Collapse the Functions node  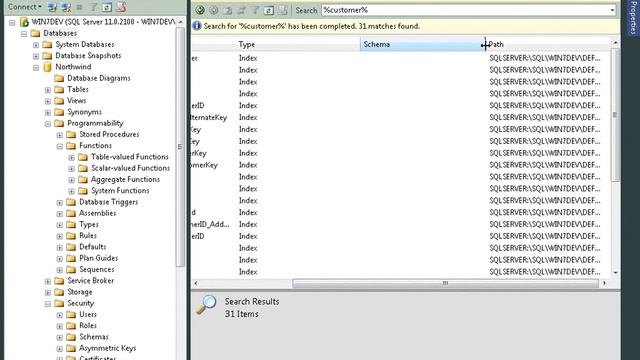click(60, 146)
